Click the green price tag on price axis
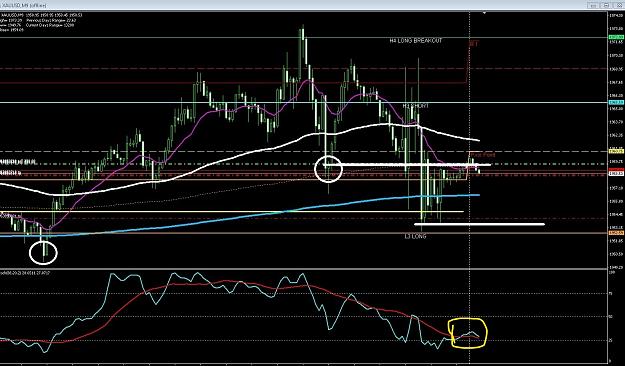Viewport: 625px width, 366px height. point(616,37)
